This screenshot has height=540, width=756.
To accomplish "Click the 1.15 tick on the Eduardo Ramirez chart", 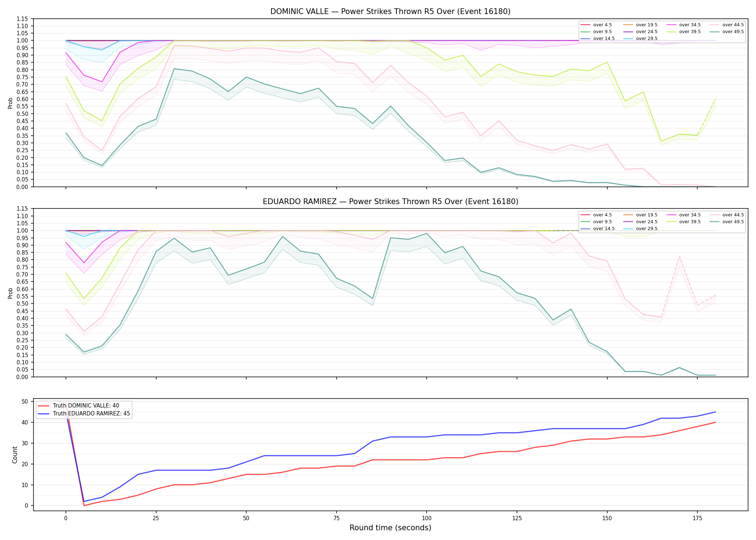I will [x=22, y=209].
